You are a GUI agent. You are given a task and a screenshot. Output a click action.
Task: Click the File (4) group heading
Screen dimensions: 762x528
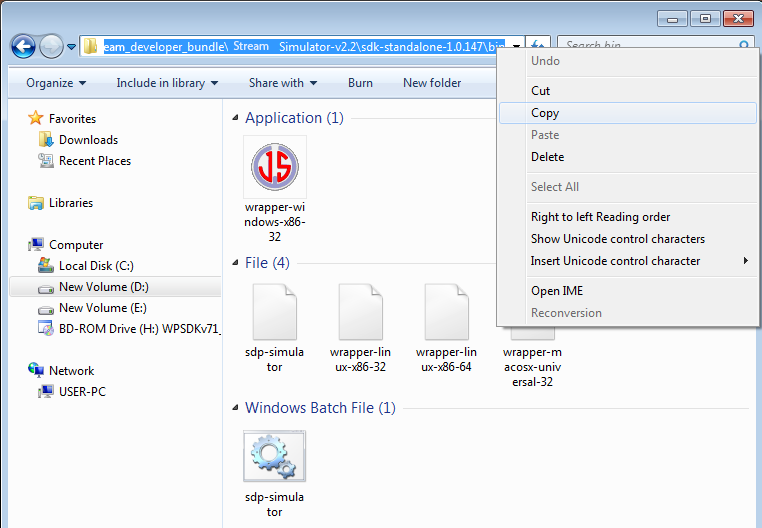(x=267, y=263)
